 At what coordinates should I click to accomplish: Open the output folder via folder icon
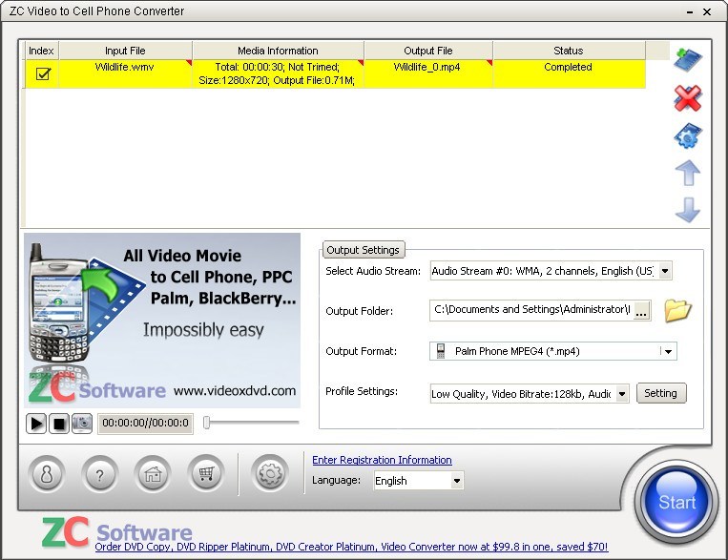677,310
